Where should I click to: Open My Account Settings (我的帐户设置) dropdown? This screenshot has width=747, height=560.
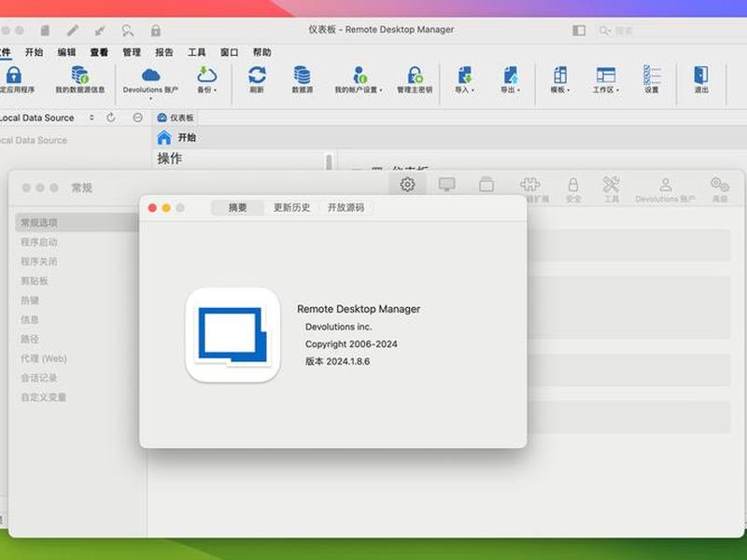(359, 79)
